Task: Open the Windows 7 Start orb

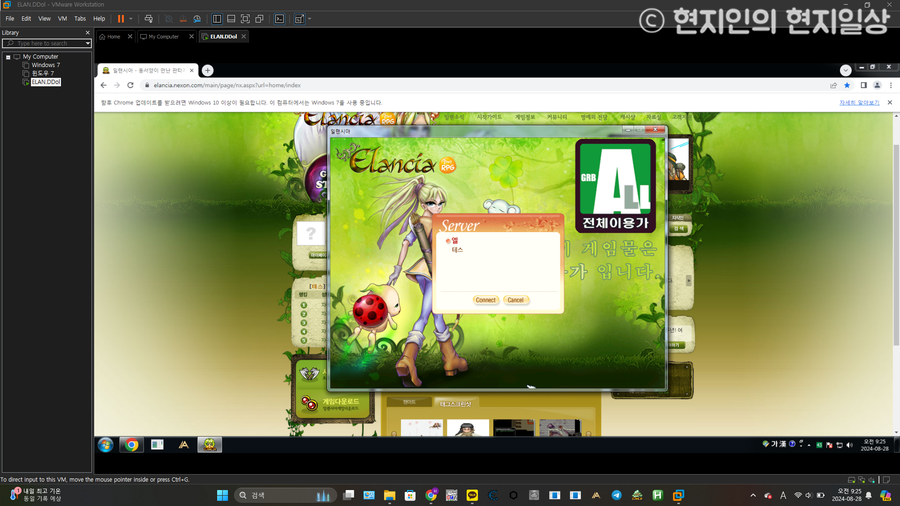Action: [x=106, y=445]
